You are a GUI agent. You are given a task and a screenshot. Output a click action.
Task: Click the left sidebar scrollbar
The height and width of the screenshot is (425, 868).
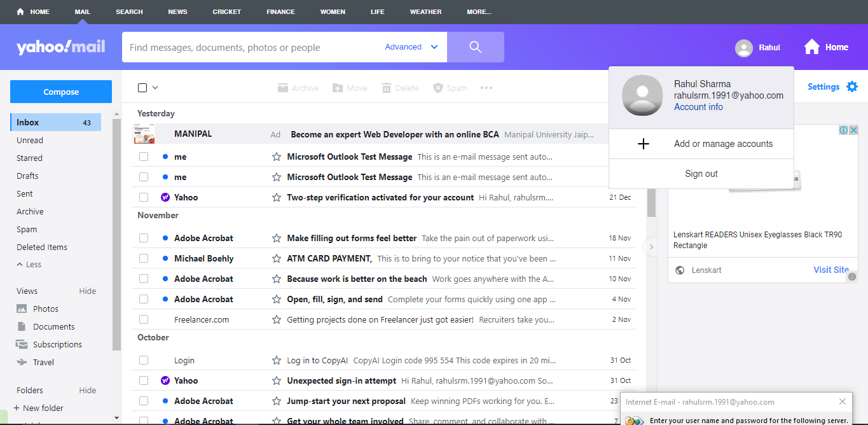[x=116, y=234]
